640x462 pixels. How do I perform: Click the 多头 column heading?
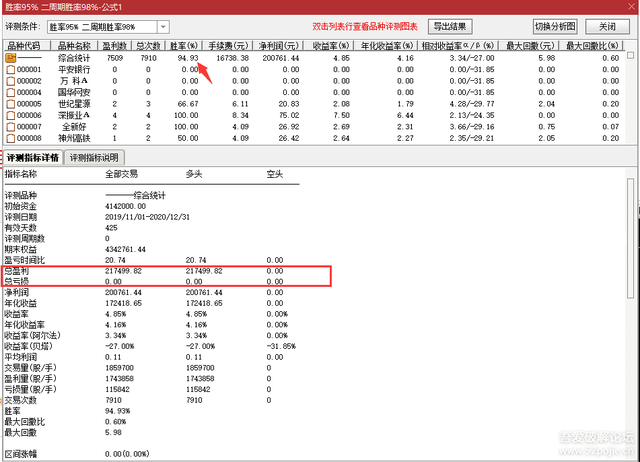point(194,174)
